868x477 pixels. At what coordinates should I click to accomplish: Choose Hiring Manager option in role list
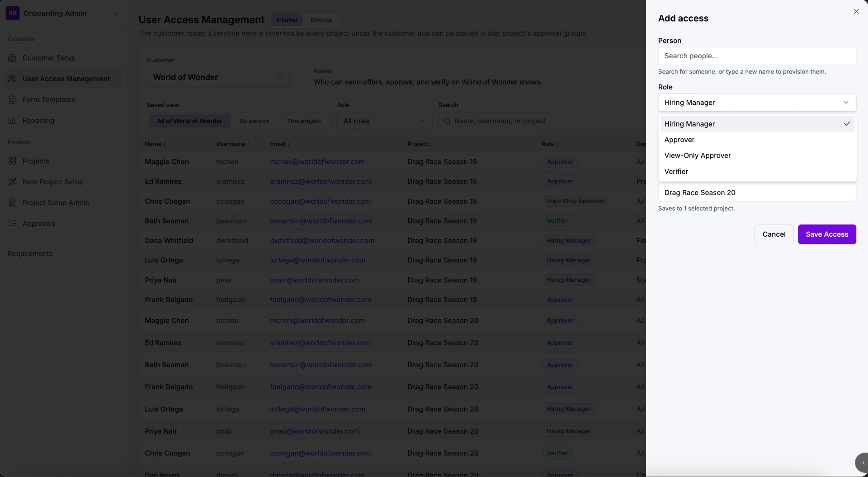(757, 124)
